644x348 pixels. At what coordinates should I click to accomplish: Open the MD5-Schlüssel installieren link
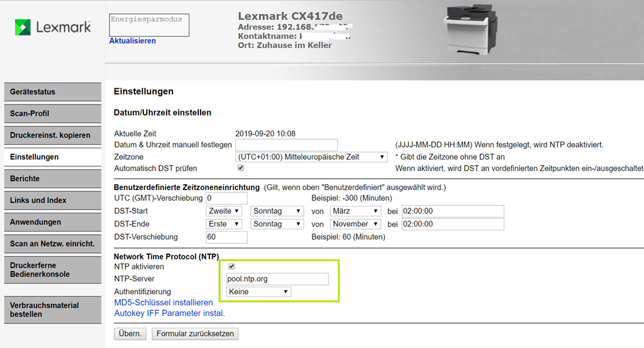[x=164, y=303]
